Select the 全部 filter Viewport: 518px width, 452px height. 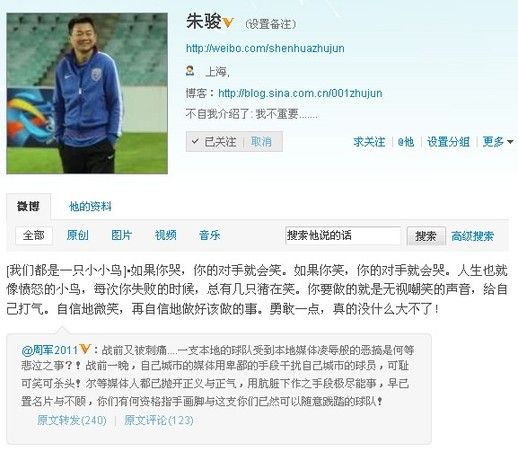click(x=34, y=236)
